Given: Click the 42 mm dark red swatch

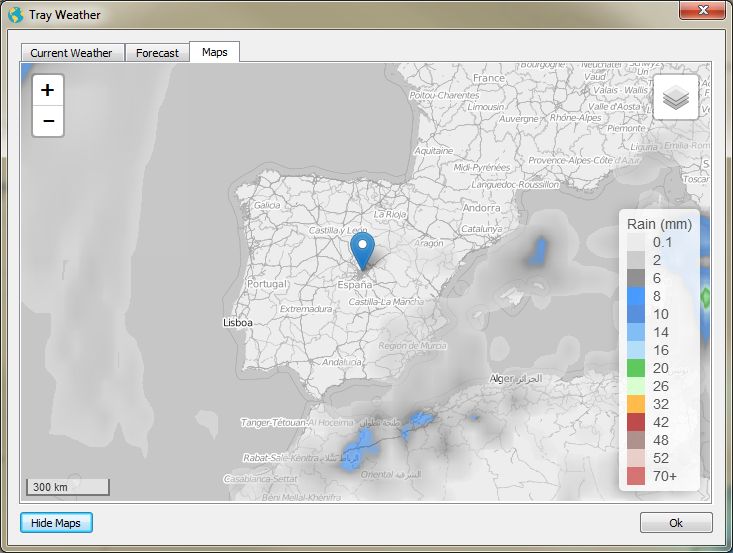Looking at the screenshot, I should [636, 422].
